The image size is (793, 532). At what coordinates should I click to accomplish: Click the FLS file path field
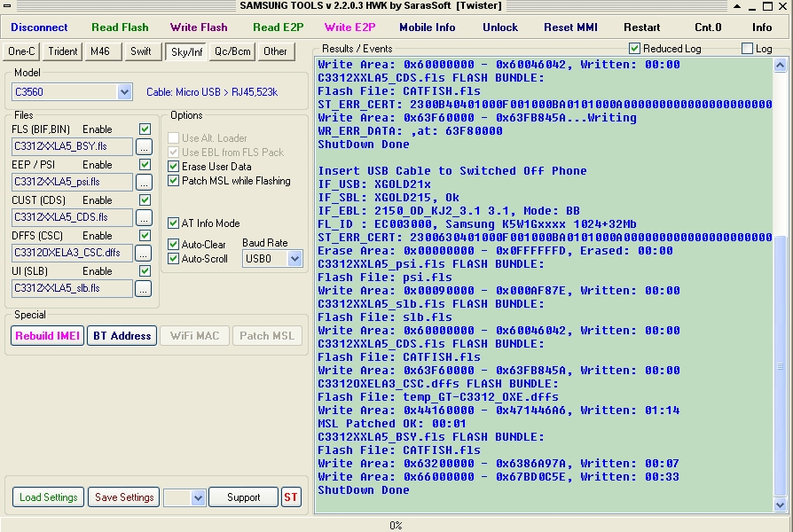pos(72,146)
